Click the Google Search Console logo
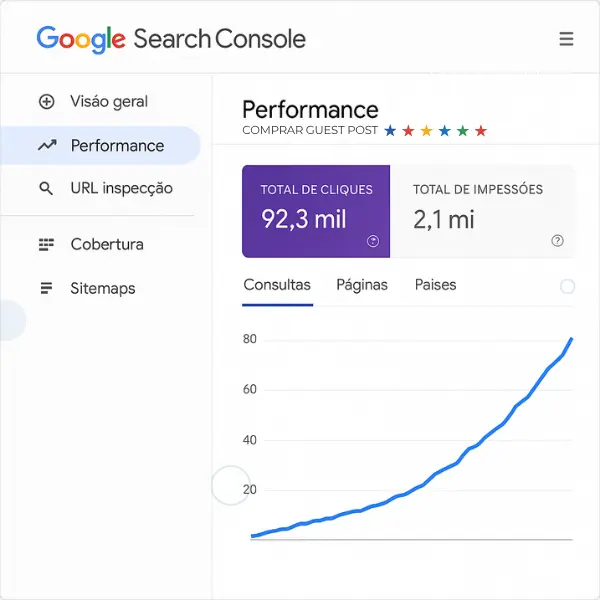This screenshot has width=600, height=600. pos(171,40)
